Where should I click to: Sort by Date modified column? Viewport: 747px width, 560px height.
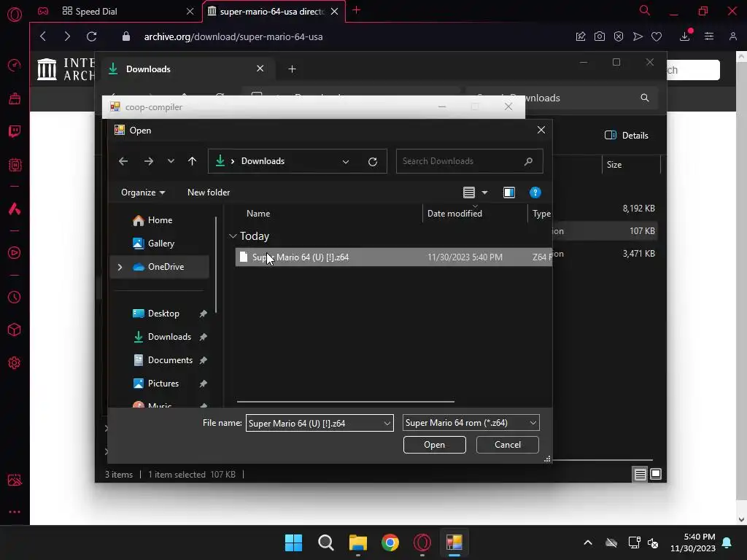(454, 214)
